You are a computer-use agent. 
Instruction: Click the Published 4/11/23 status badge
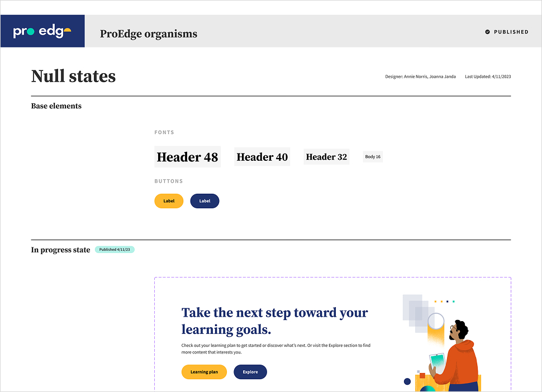115,250
